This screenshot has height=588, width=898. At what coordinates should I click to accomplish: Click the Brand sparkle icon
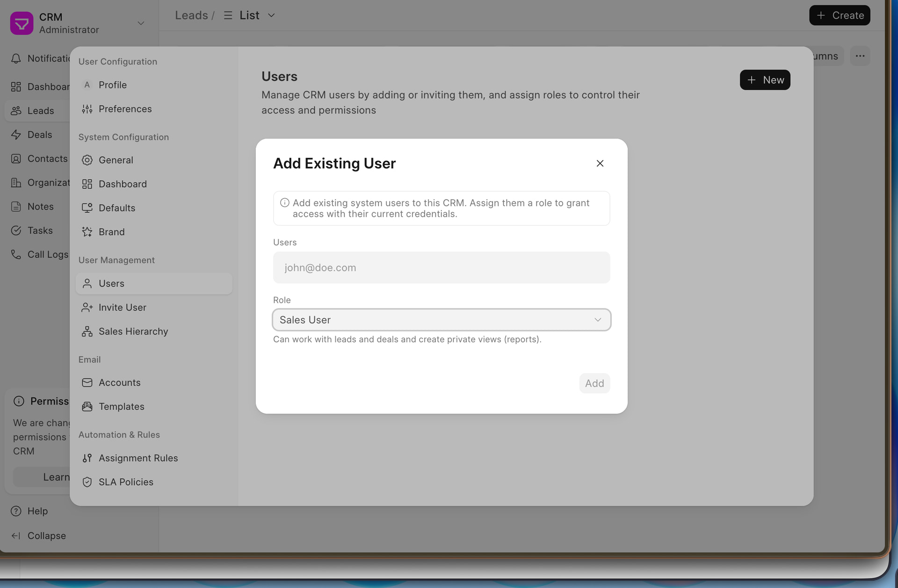(87, 232)
